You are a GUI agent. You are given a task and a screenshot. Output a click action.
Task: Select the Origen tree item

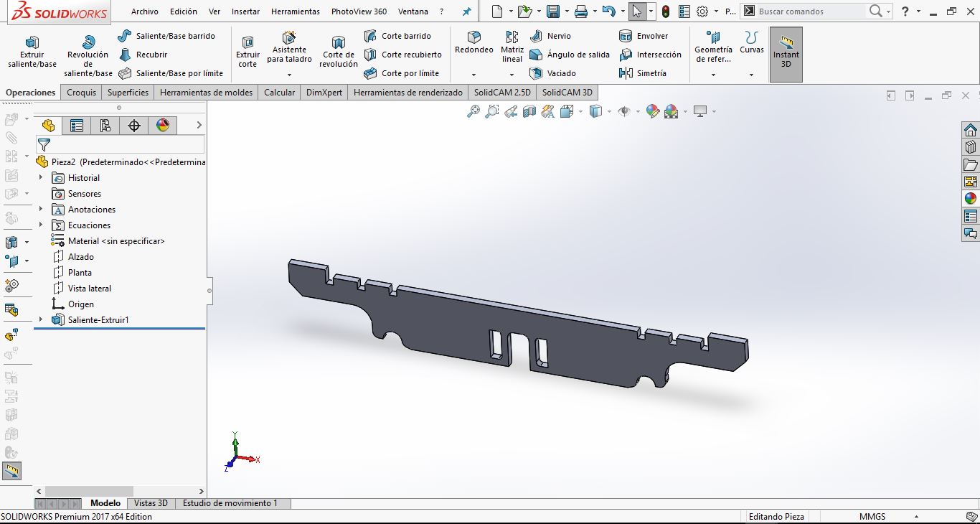click(x=81, y=304)
